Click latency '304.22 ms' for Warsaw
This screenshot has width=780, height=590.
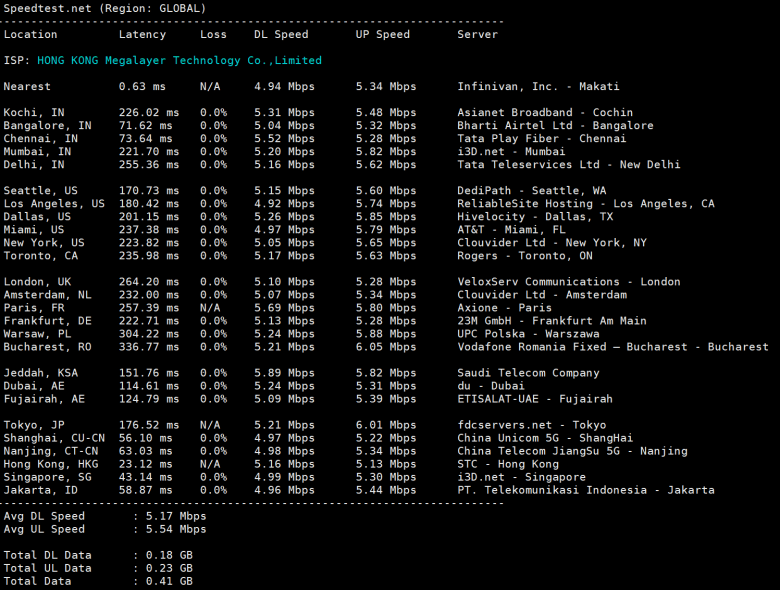[149, 334]
